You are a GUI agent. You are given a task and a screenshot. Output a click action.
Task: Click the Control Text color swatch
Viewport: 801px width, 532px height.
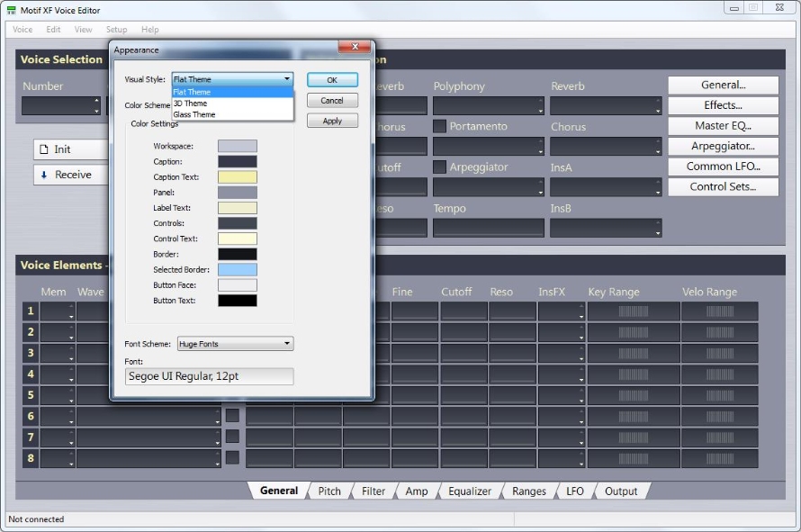[238, 239]
